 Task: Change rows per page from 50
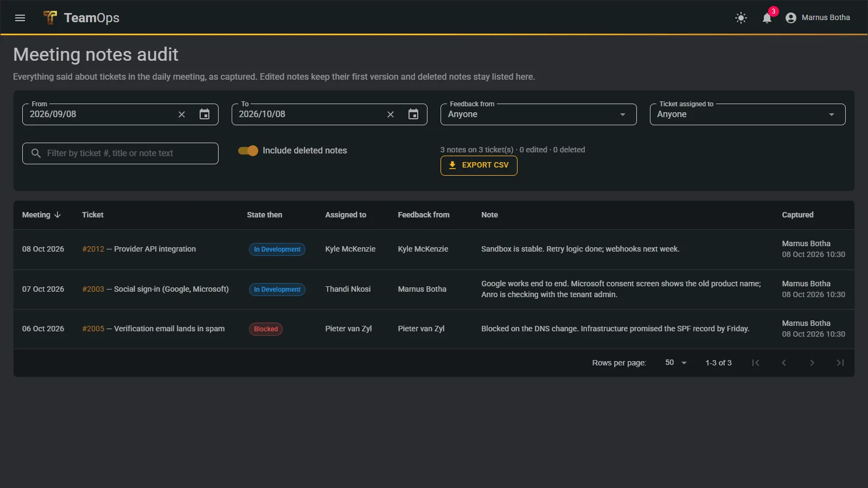[x=676, y=363]
